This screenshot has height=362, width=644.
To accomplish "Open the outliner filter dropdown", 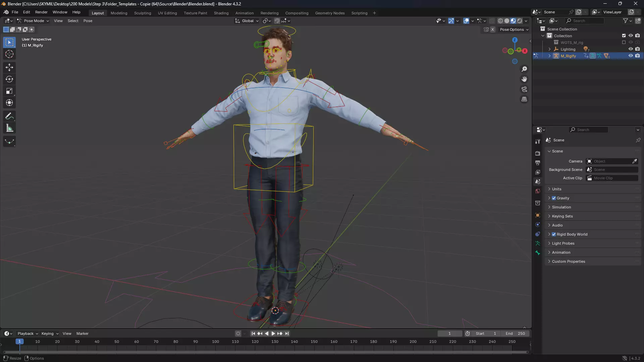I will point(627,21).
